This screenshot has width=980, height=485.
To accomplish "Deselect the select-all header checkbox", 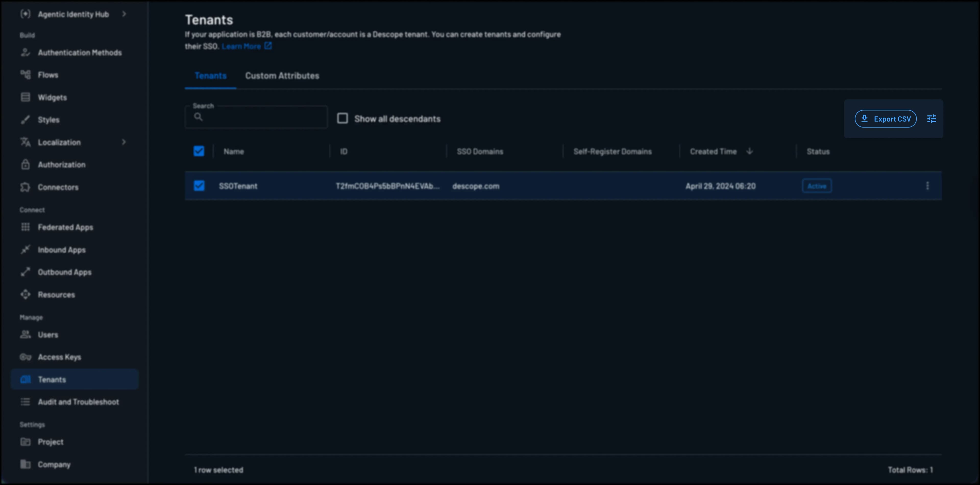I will point(199,151).
